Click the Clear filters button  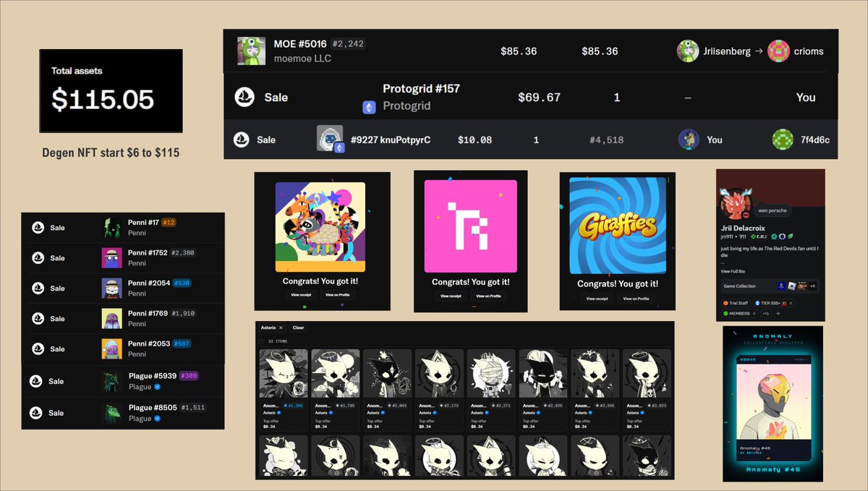[x=298, y=328]
